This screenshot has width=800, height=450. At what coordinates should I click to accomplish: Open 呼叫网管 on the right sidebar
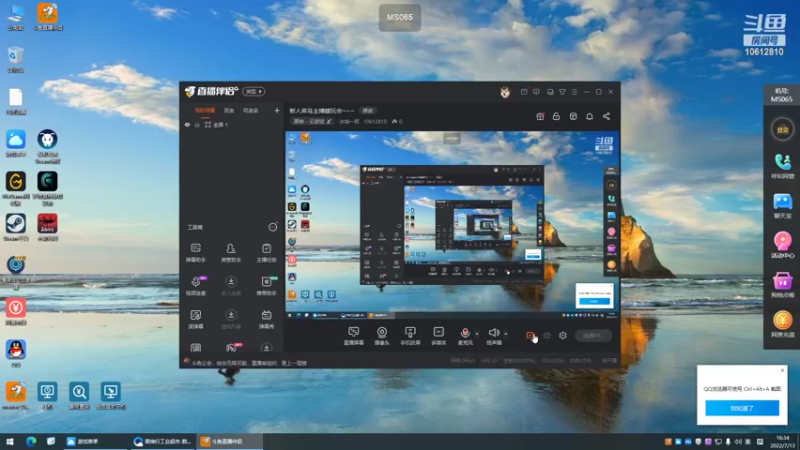(x=782, y=166)
